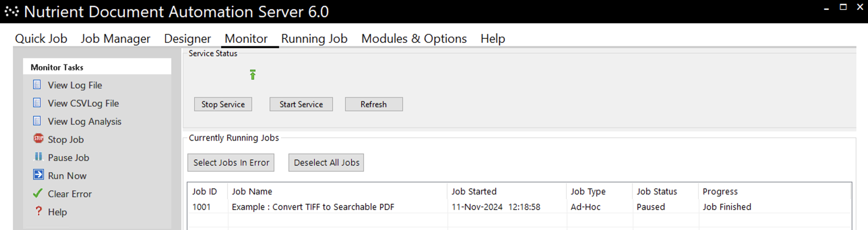Switch to the Designer tab
The height and width of the screenshot is (230, 868).
187,38
